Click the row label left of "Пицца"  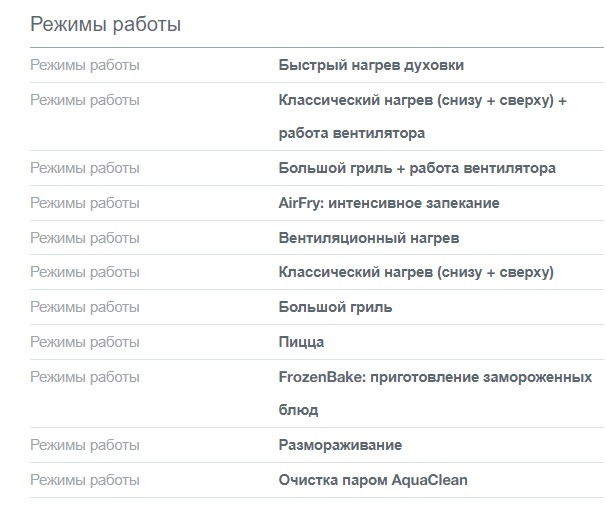pos(85,342)
